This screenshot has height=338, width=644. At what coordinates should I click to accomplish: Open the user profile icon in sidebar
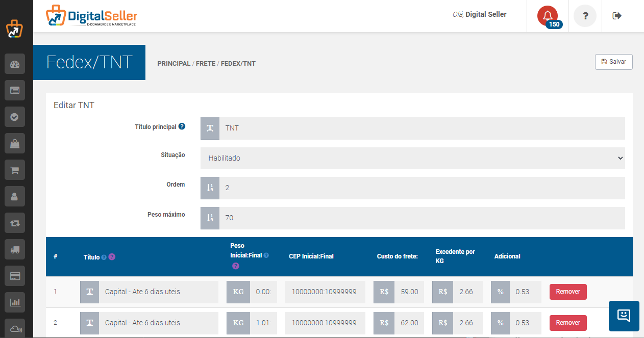click(14, 196)
